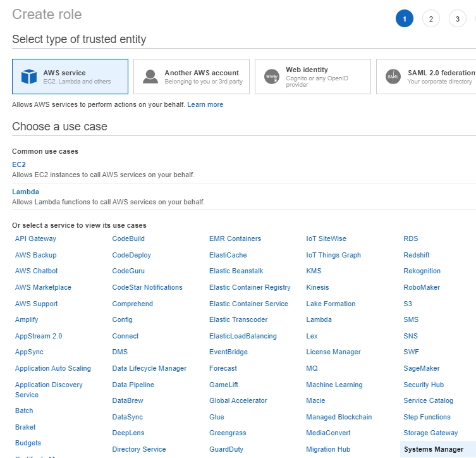476x458 pixels.
Task: Select the Lambda common use case
Action: tap(25, 192)
